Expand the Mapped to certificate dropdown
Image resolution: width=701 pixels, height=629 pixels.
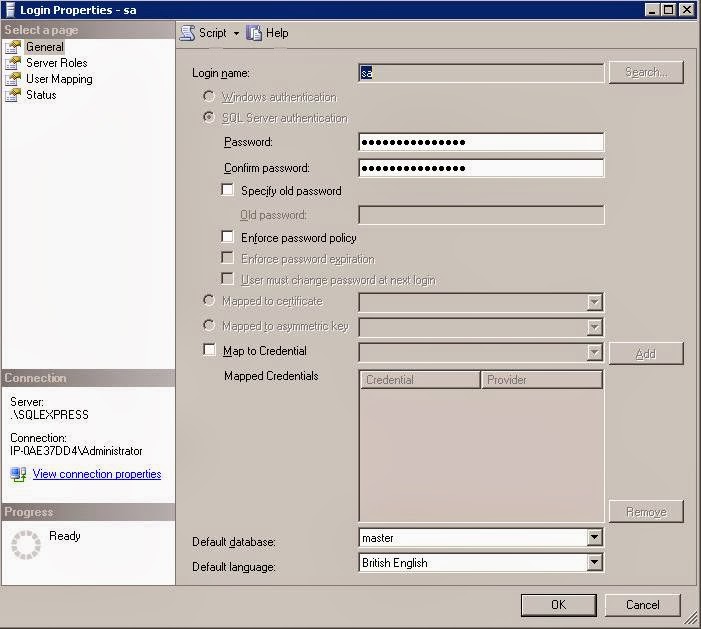(x=594, y=303)
